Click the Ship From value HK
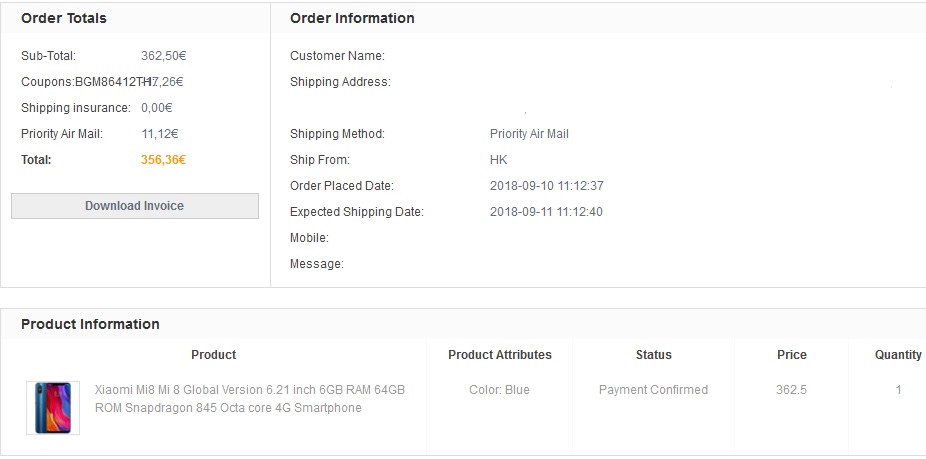The height and width of the screenshot is (459, 926). click(499, 160)
